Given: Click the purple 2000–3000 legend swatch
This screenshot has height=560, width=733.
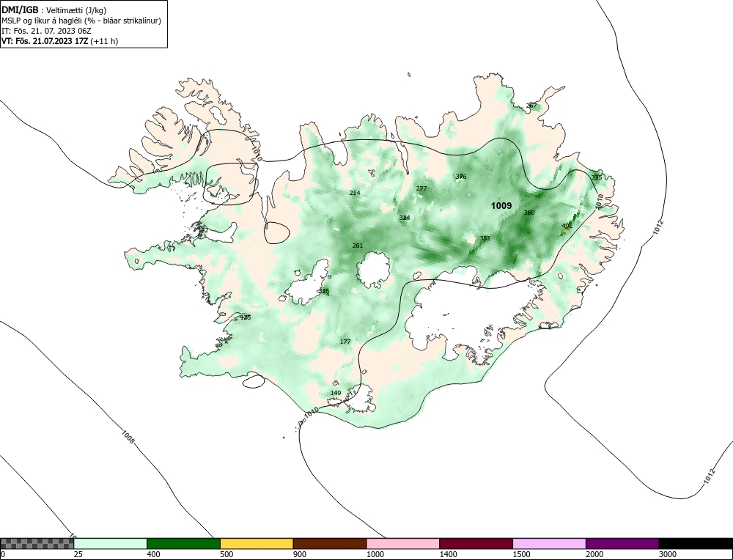Looking at the screenshot, I should (622, 543).
